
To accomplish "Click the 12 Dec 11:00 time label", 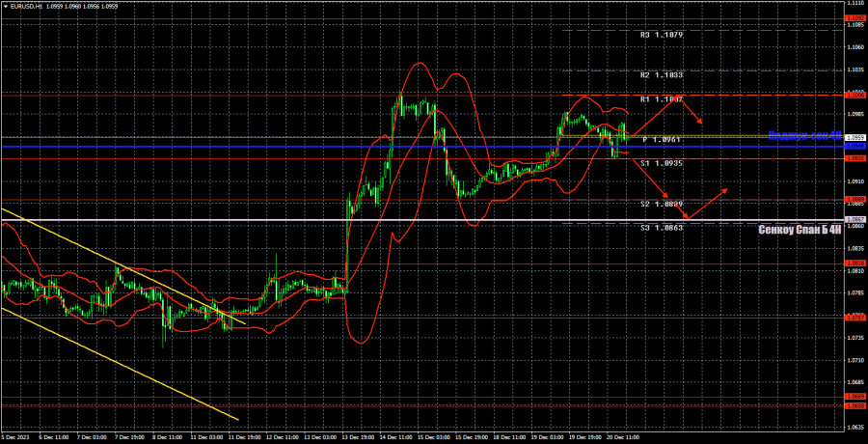I will (282, 437).
